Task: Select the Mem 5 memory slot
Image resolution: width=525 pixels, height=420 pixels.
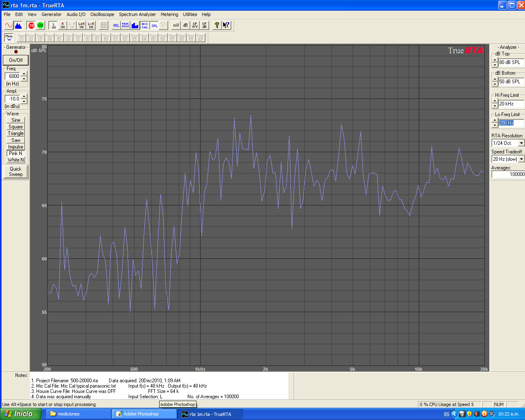Action: [x=59, y=38]
